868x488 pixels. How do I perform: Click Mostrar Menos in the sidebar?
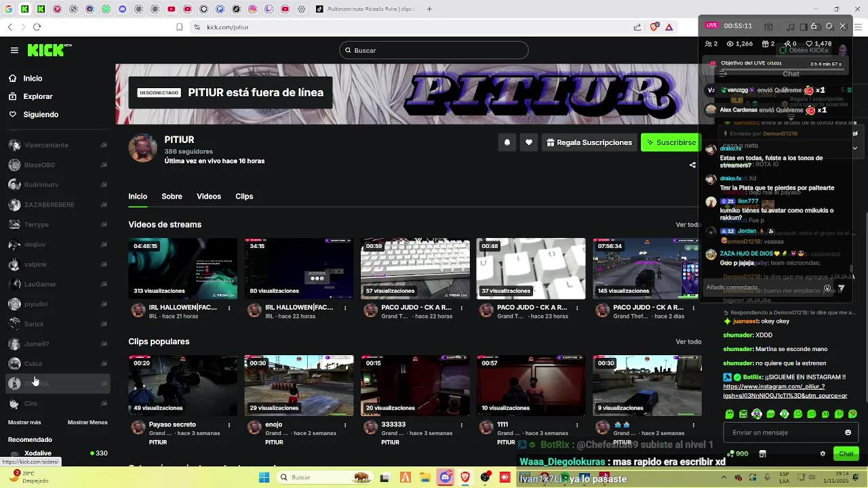click(87, 422)
